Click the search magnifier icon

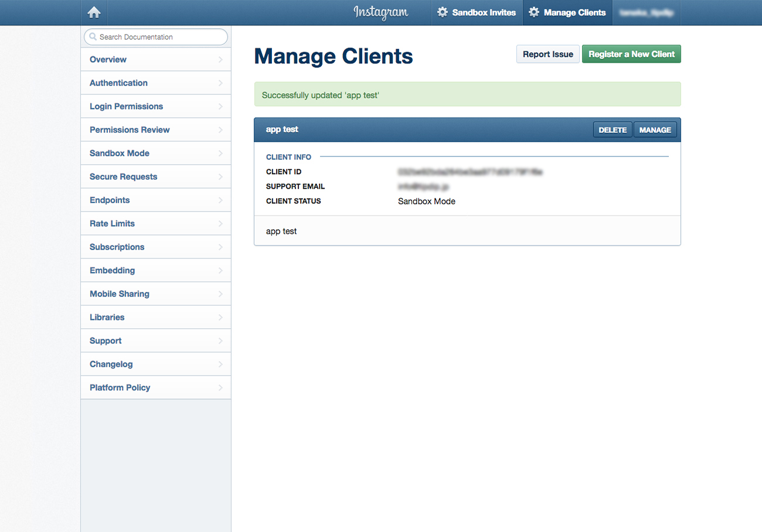[93, 36]
